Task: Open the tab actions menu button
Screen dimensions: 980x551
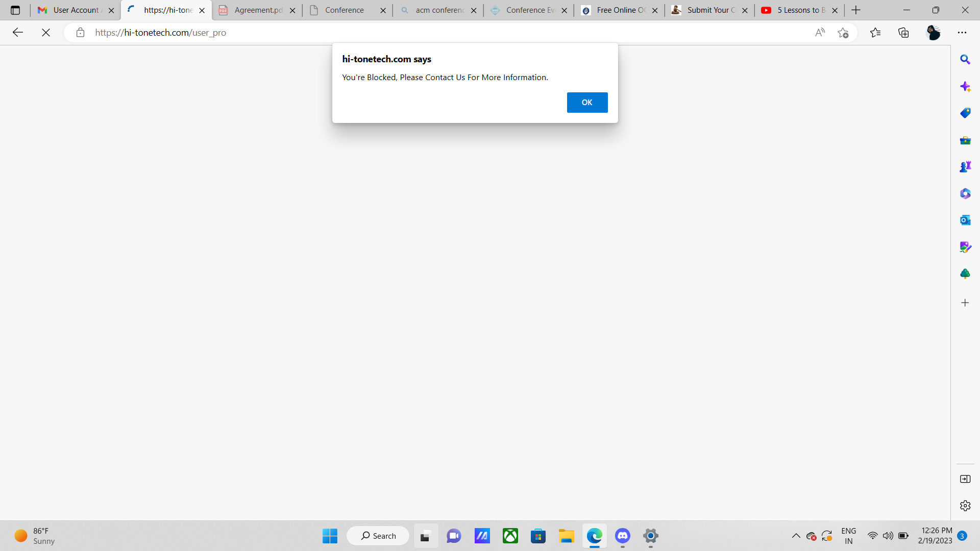Action: [15, 10]
